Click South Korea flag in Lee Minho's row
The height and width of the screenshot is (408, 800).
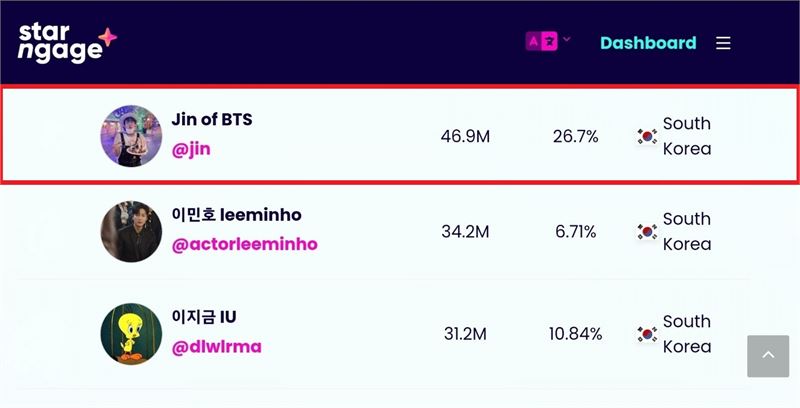tap(647, 232)
